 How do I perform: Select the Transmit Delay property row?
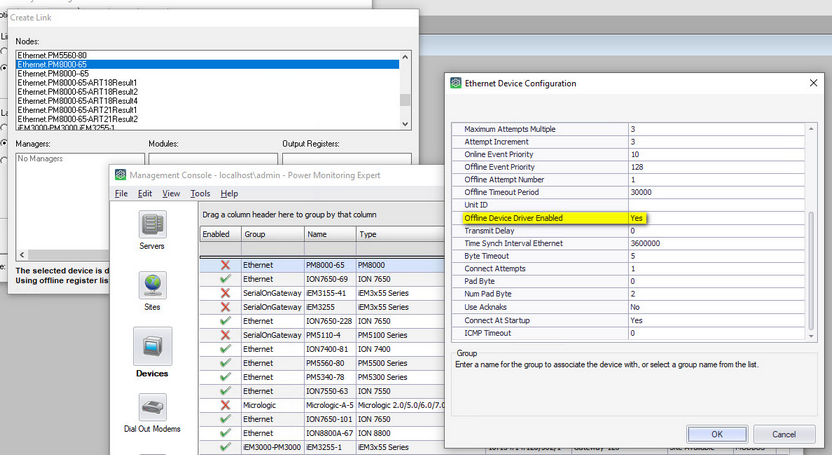(x=628, y=231)
